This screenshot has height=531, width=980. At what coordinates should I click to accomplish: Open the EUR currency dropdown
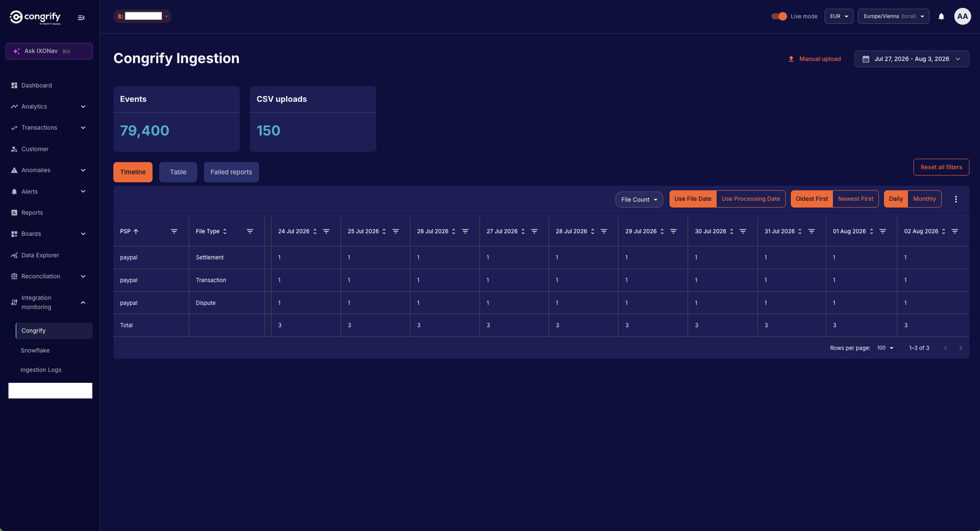click(x=839, y=17)
